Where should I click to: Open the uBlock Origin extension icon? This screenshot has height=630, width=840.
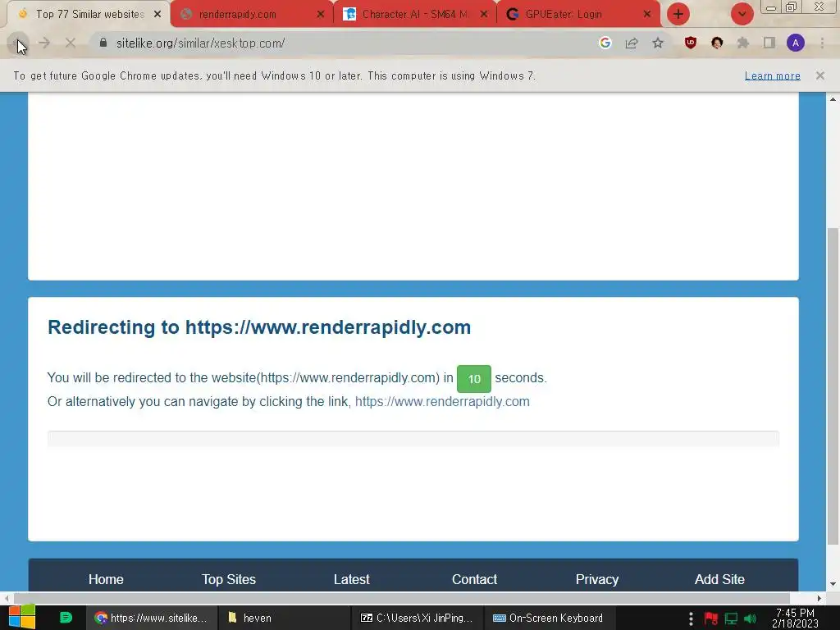(x=691, y=43)
